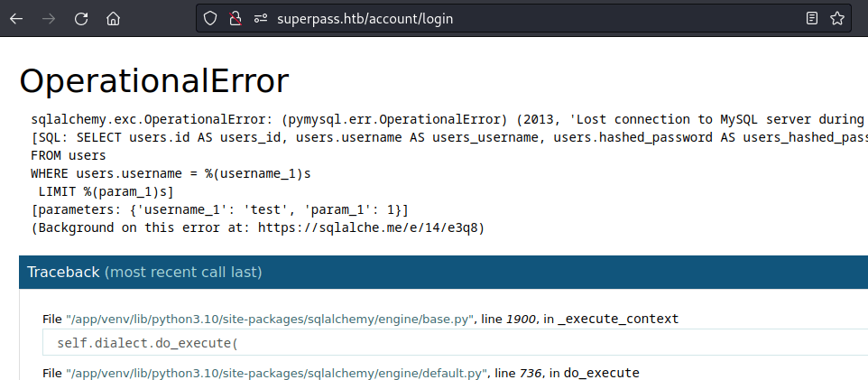Click the forward navigation arrow
This screenshot has width=868, height=380.
click(49, 18)
